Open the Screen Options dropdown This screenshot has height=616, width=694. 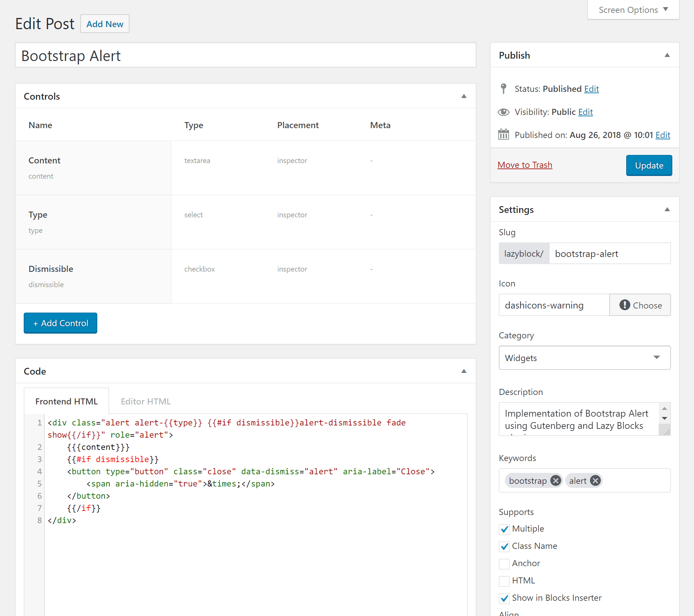tap(633, 10)
